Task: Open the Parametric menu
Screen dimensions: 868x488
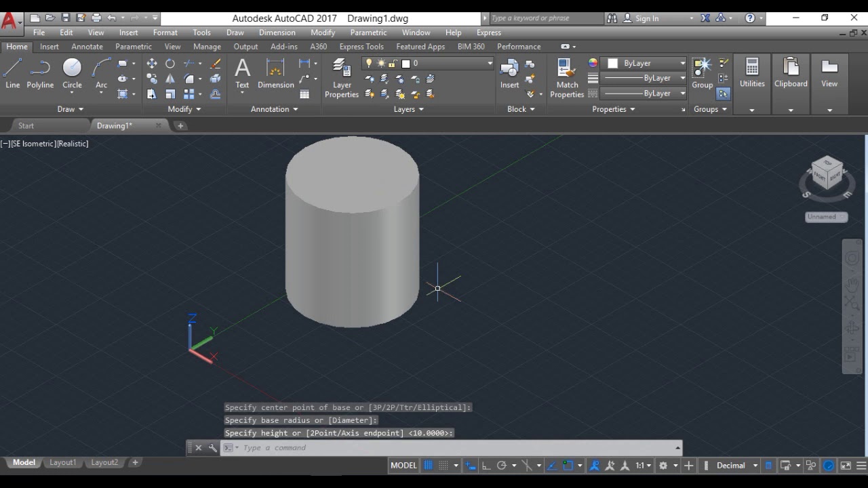Action: click(x=369, y=33)
